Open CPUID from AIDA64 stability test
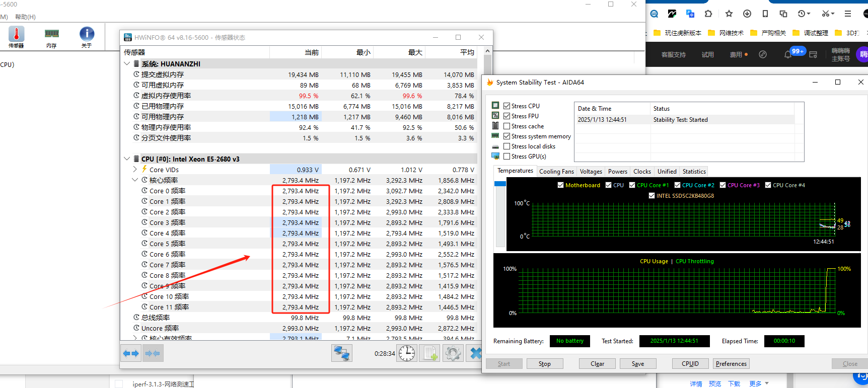This screenshot has height=388, width=868. (690, 364)
